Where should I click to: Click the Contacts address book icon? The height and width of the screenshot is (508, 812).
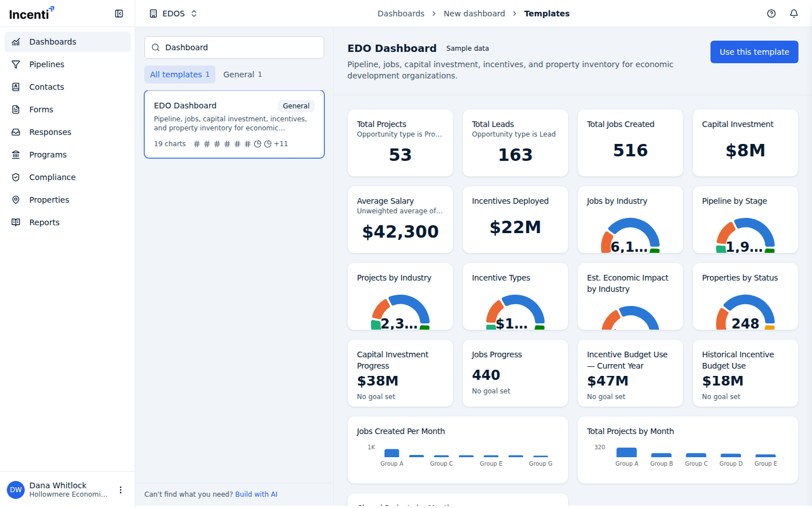pos(16,87)
